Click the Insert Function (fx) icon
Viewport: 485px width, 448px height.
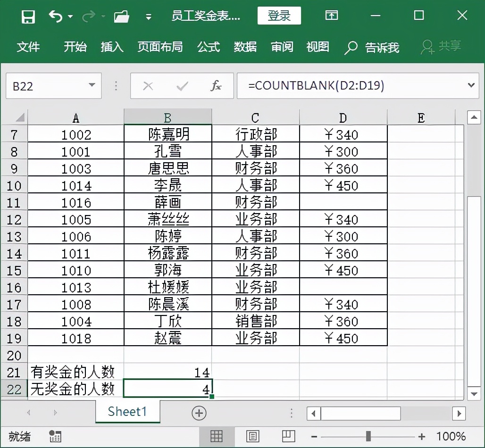[217, 86]
